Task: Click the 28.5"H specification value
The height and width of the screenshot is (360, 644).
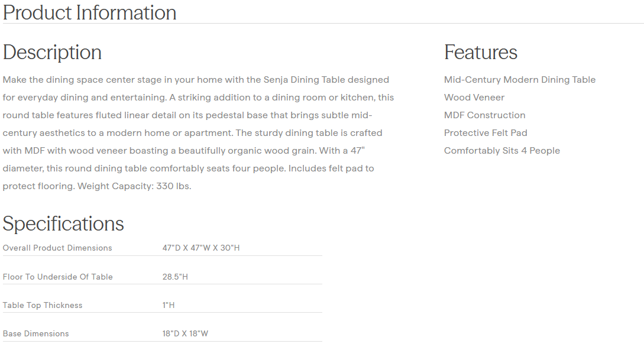Action: pos(175,277)
